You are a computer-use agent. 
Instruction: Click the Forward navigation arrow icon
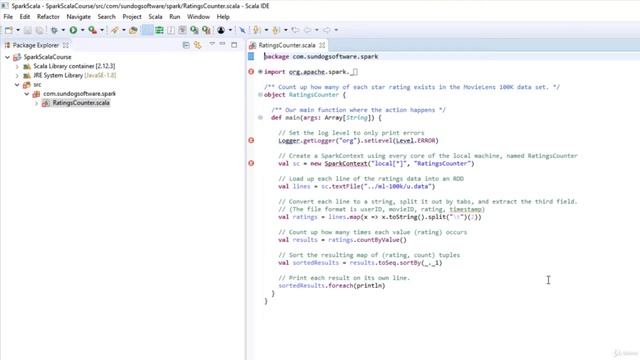click(327, 30)
